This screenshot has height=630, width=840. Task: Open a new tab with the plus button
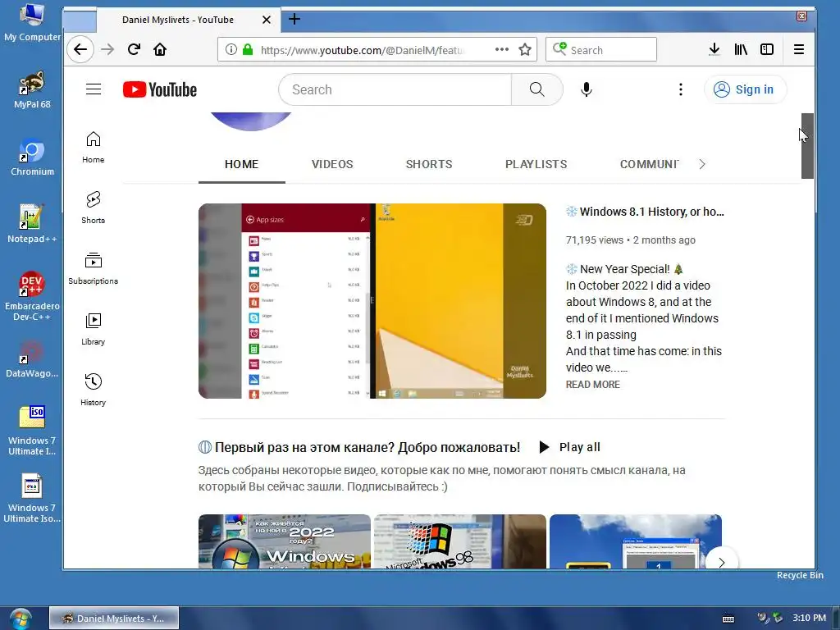tap(294, 20)
